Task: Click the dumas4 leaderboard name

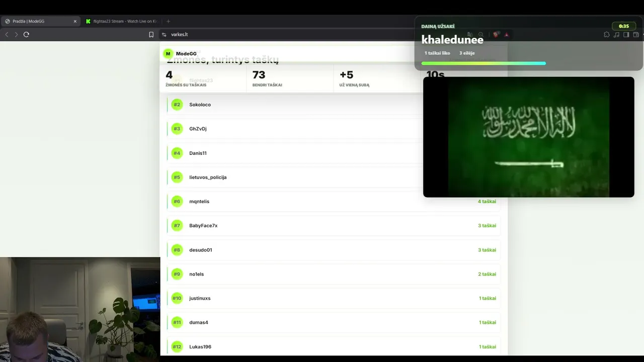Action: pyautogui.click(x=199, y=322)
